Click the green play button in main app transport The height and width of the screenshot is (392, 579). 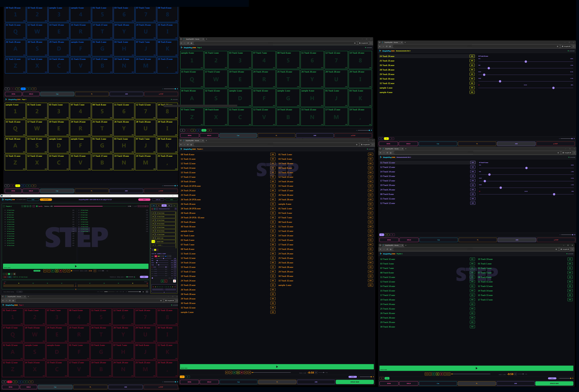pos(53,271)
